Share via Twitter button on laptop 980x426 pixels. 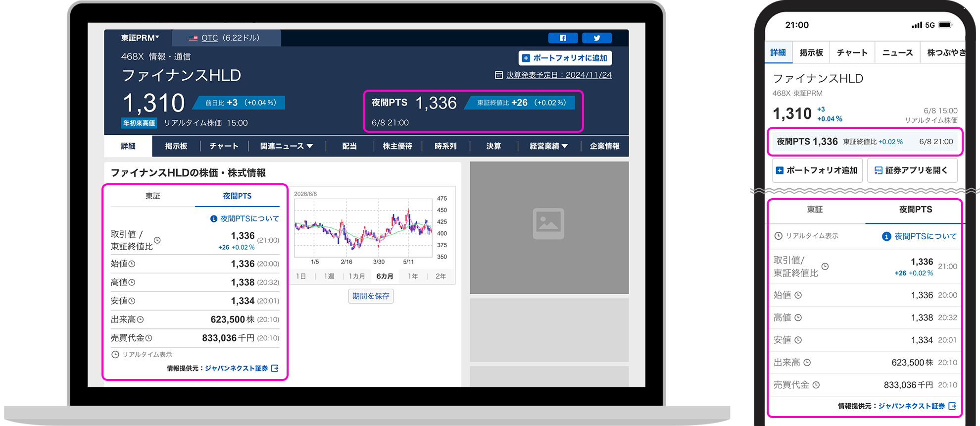point(597,38)
